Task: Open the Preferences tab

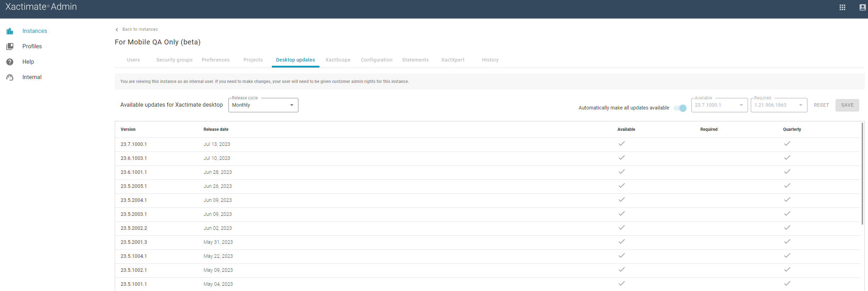Action: pos(216,60)
